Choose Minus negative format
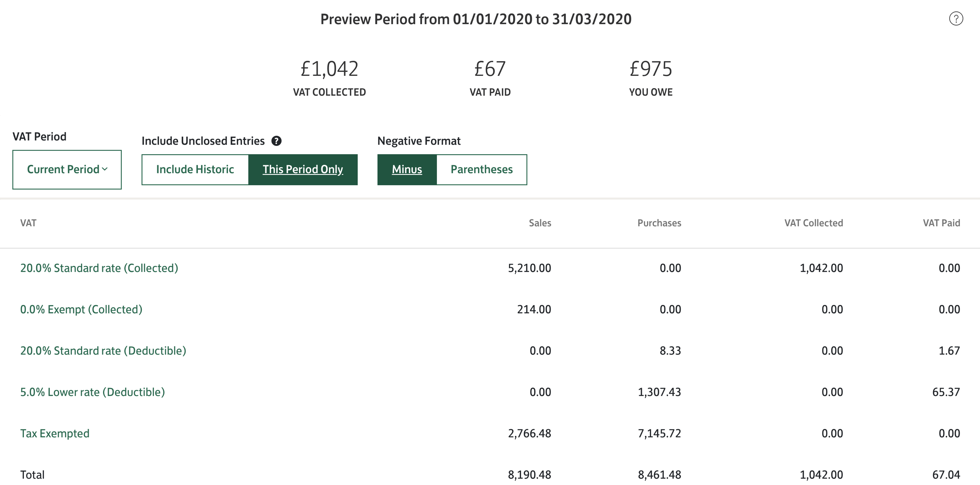This screenshot has width=980, height=485. point(407,170)
